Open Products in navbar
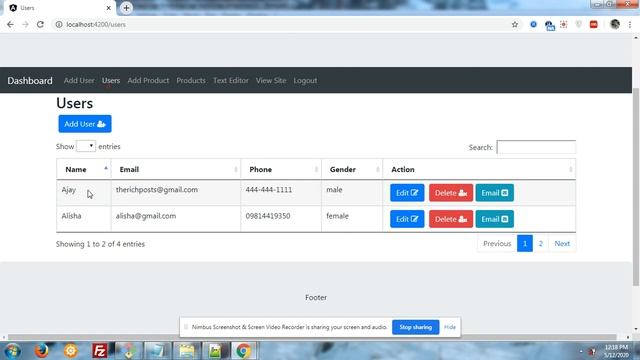 click(191, 80)
